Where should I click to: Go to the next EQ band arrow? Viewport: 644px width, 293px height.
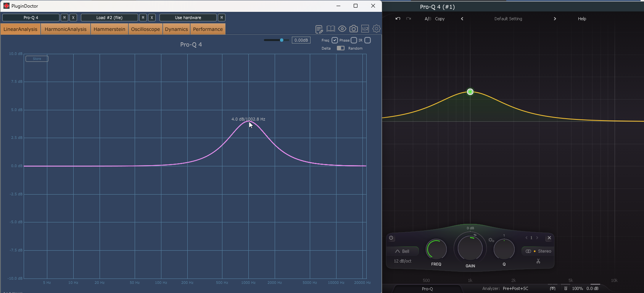coord(537,238)
